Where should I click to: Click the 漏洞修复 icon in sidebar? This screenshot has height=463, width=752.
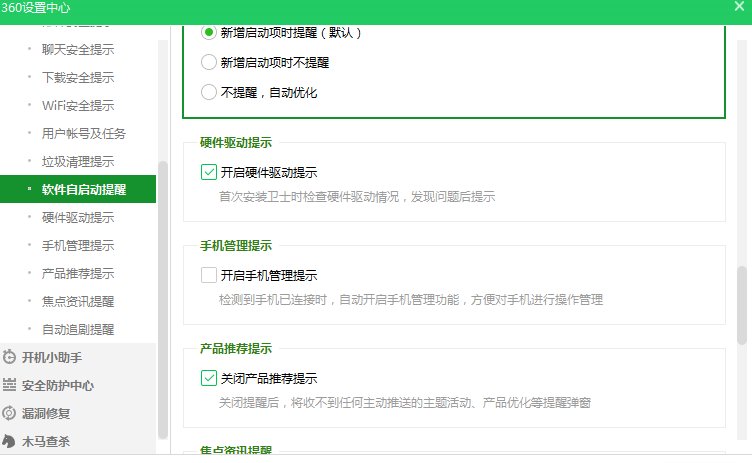point(9,413)
